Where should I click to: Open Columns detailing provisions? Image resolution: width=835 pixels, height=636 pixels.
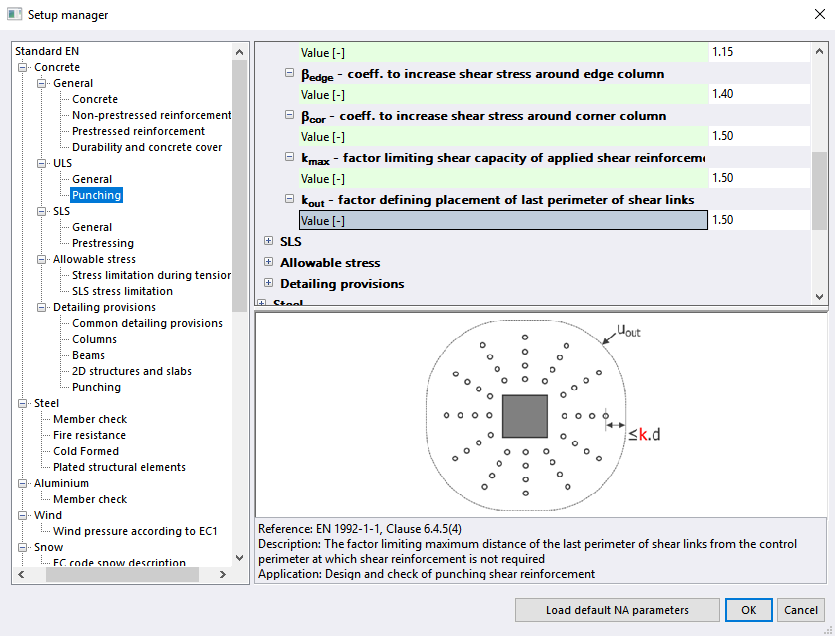pyautogui.click(x=95, y=339)
